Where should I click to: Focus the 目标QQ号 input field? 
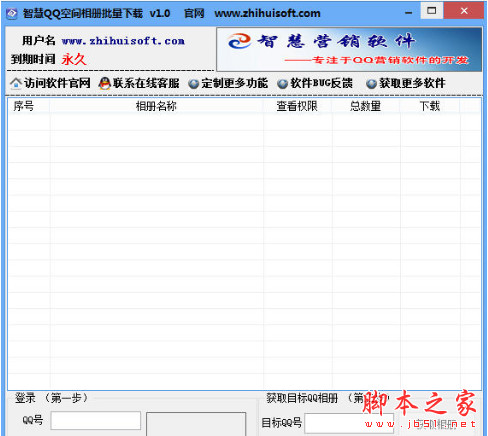(349, 423)
